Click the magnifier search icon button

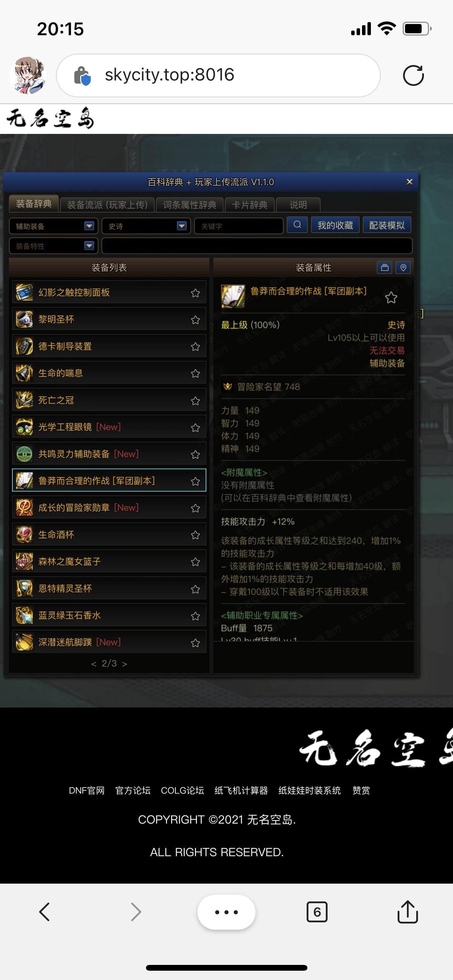(x=297, y=225)
